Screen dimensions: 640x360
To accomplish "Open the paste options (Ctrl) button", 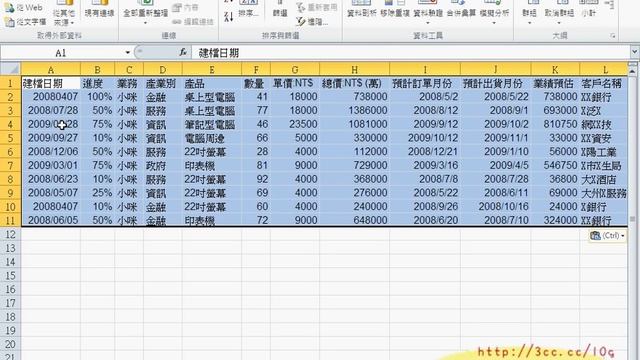I will [x=607, y=236].
